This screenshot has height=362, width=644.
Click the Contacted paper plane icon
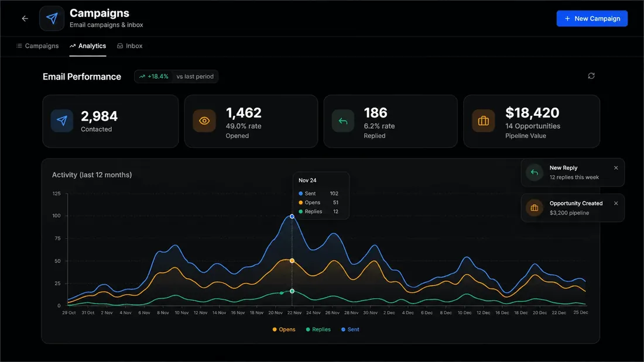(62, 120)
